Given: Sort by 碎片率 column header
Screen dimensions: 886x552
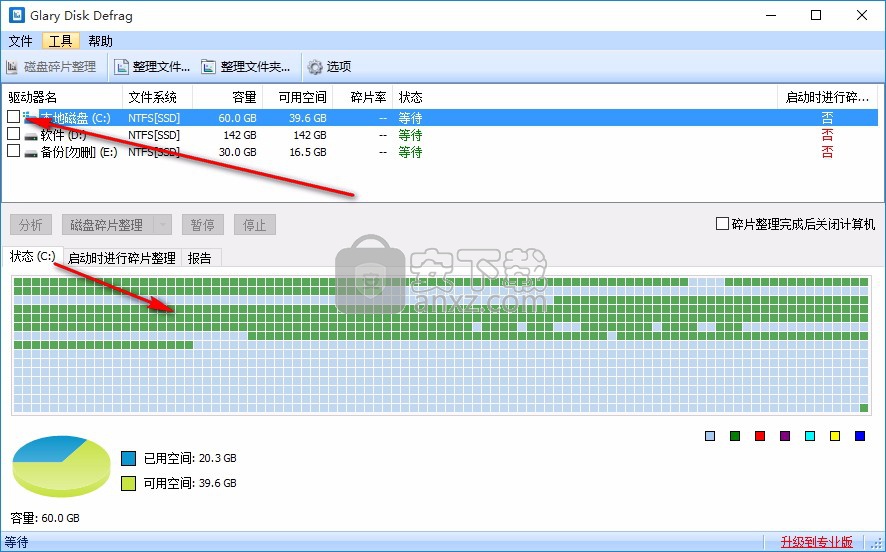Looking at the screenshot, I should pos(363,97).
